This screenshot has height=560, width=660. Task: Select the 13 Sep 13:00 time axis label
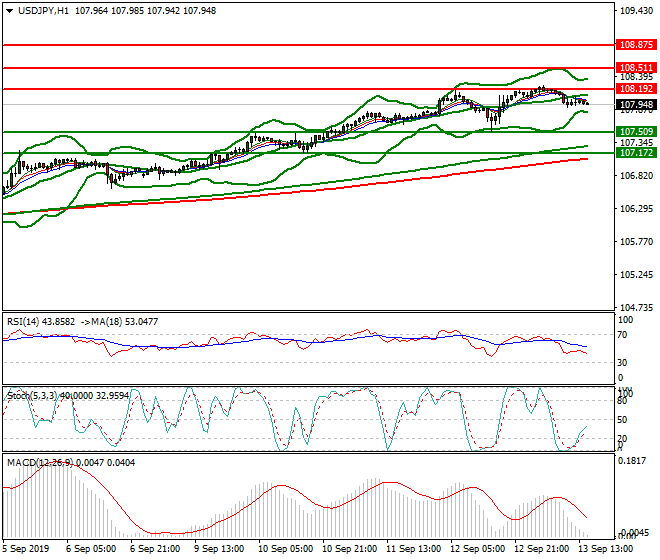click(606, 549)
